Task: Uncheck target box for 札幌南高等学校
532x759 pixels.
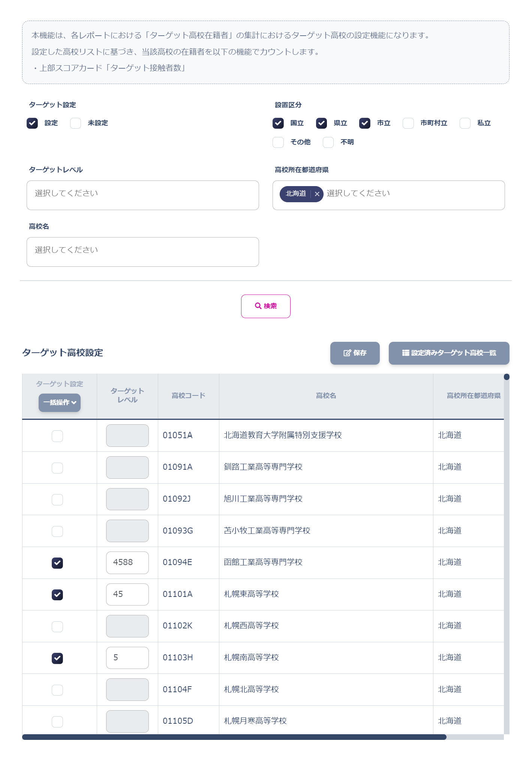Action: 57,658
